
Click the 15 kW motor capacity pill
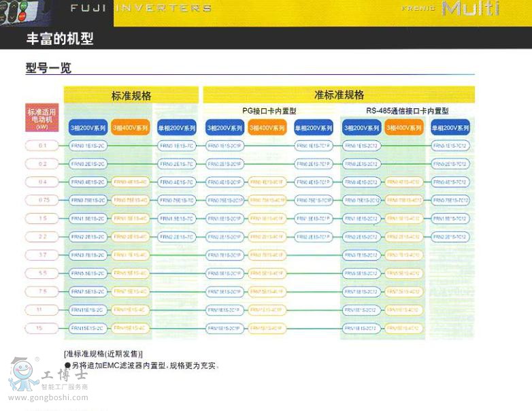(x=43, y=328)
